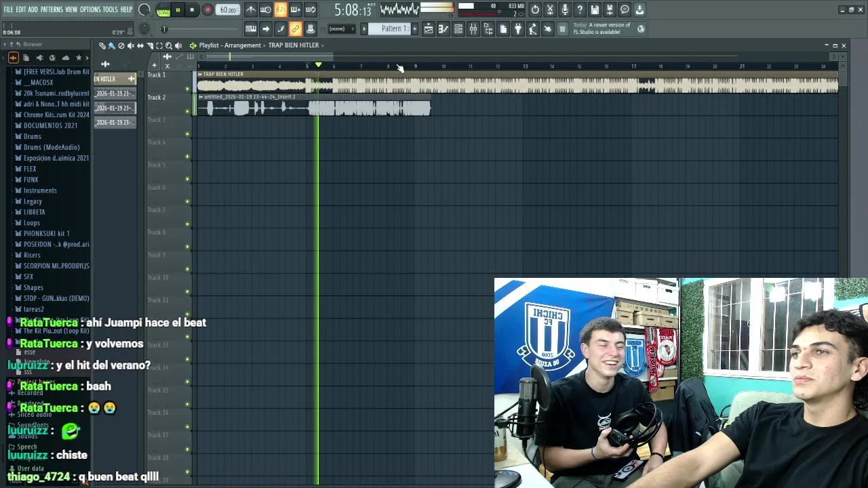This screenshot has height=488, width=868.
Task: Open the Plugin picker plug icon
Action: click(x=518, y=28)
